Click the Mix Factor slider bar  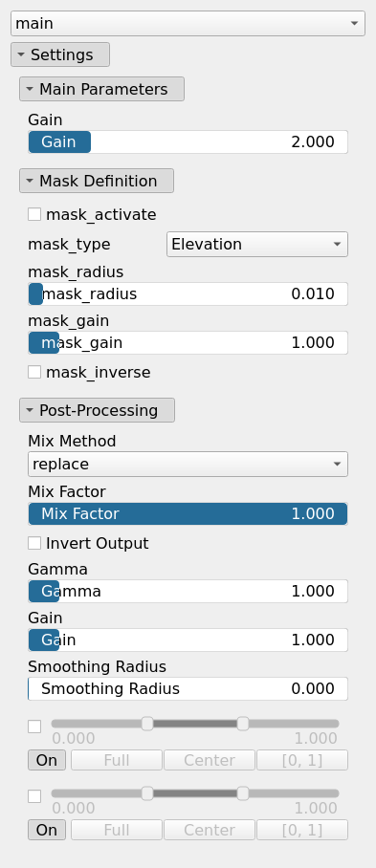(x=188, y=513)
